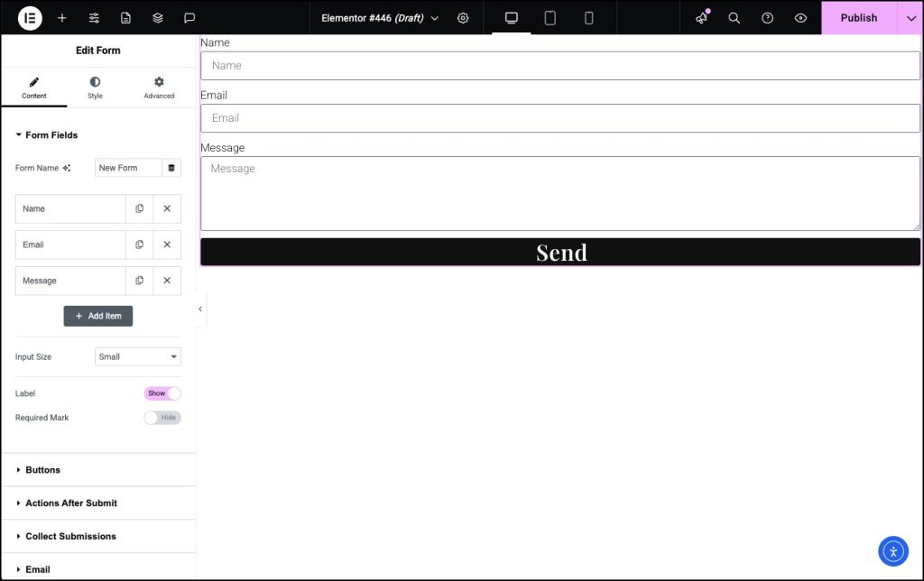Switch to the Advanced tab
Screen dimensions: 924x581
click(x=159, y=87)
